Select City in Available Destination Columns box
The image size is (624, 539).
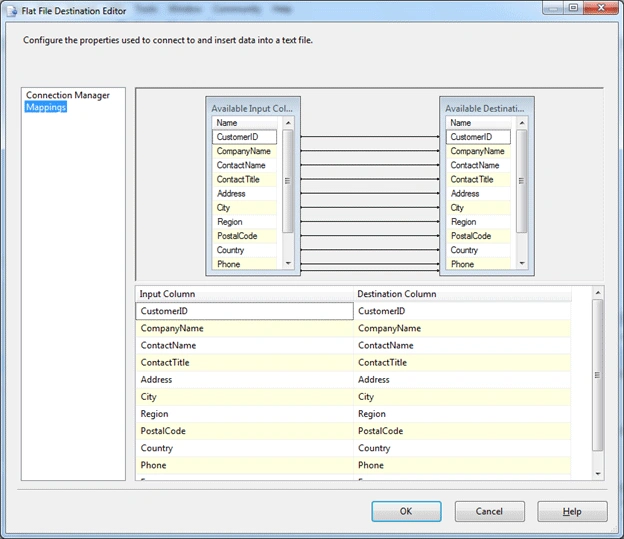(478, 207)
